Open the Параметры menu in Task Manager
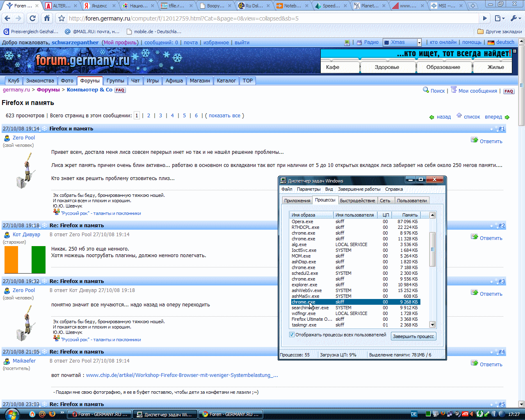Image resolution: width=525 pixels, height=420 pixels. coord(308,189)
